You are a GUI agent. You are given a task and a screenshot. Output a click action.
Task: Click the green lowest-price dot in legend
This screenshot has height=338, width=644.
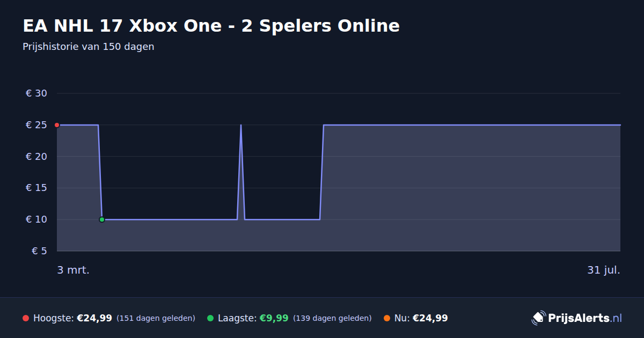pyautogui.click(x=210, y=318)
